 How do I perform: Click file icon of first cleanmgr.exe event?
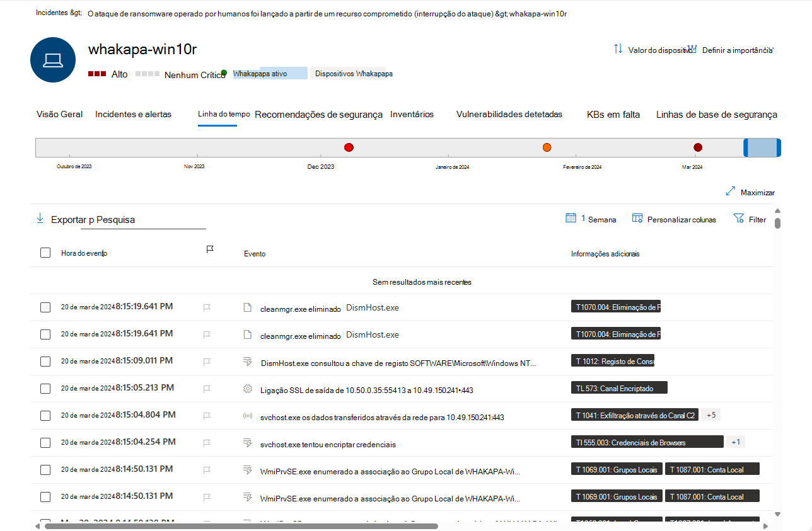pyautogui.click(x=248, y=307)
